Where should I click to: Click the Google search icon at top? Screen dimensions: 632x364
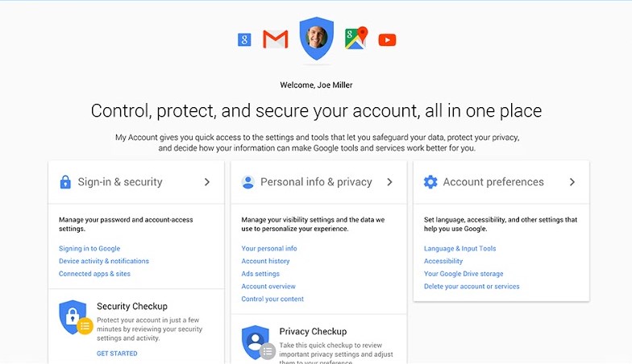coord(244,39)
